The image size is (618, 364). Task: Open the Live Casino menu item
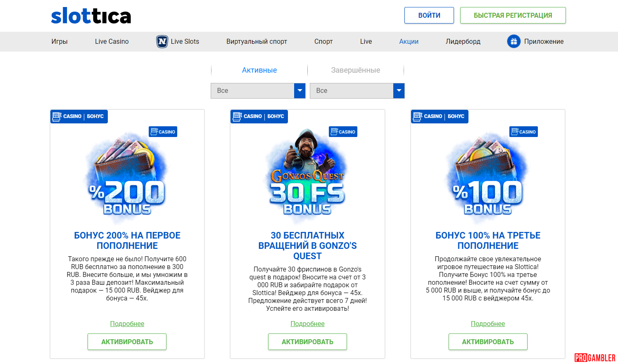(x=112, y=42)
